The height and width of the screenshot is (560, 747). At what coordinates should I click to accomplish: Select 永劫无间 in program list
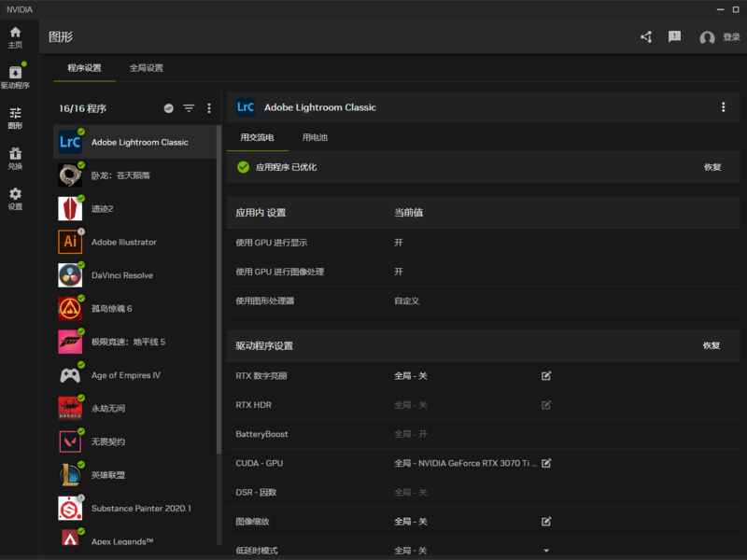click(134, 409)
